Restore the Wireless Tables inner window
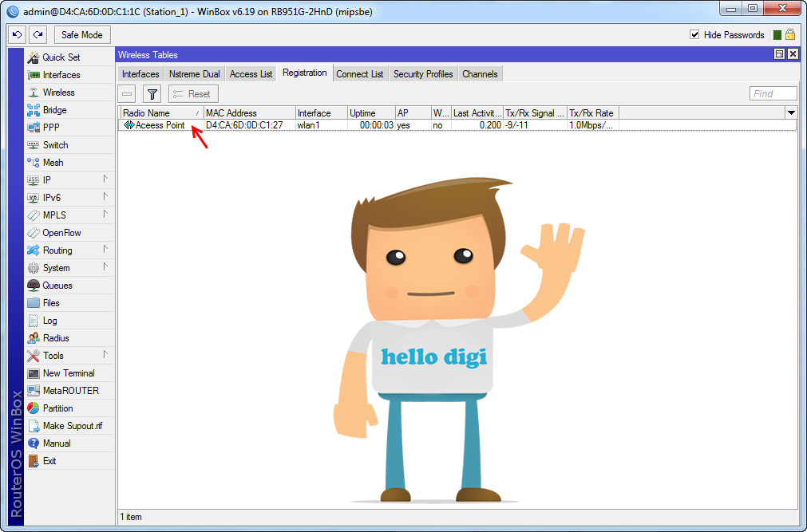 click(x=779, y=54)
